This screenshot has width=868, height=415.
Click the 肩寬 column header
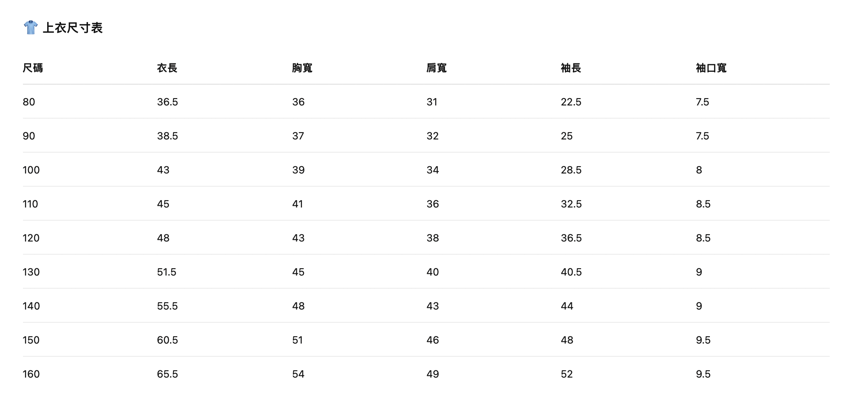click(x=437, y=68)
